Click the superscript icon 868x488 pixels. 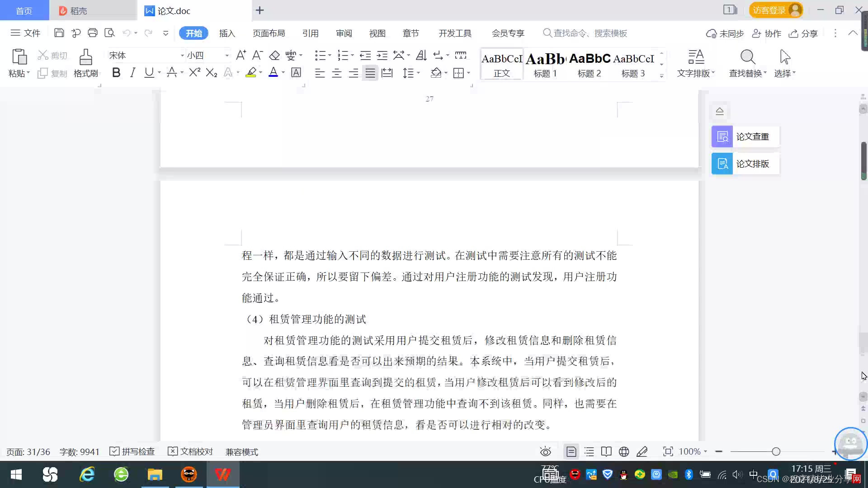pos(194,73)
